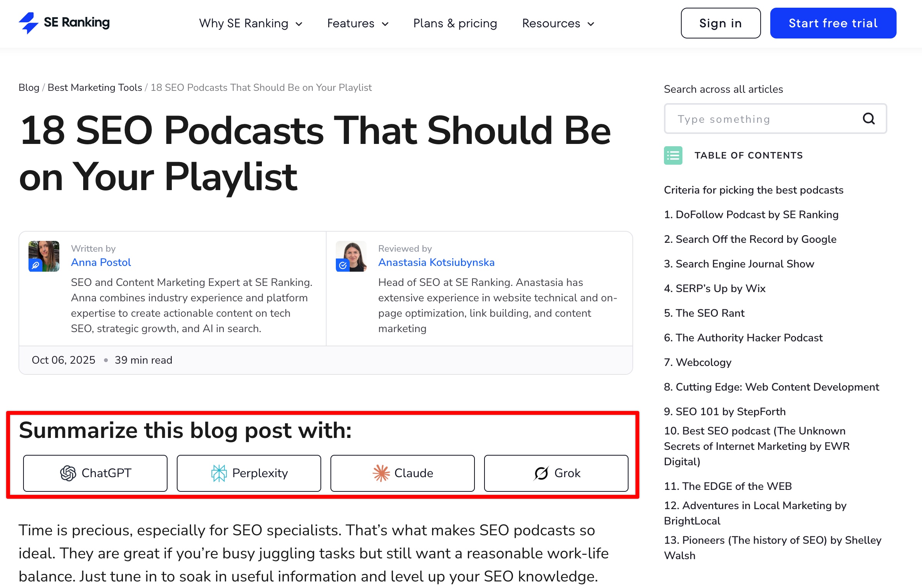Summarize with Claude button
Viewport: 922px width, 588px height.
pyautogui.click(x=402, y=473)
